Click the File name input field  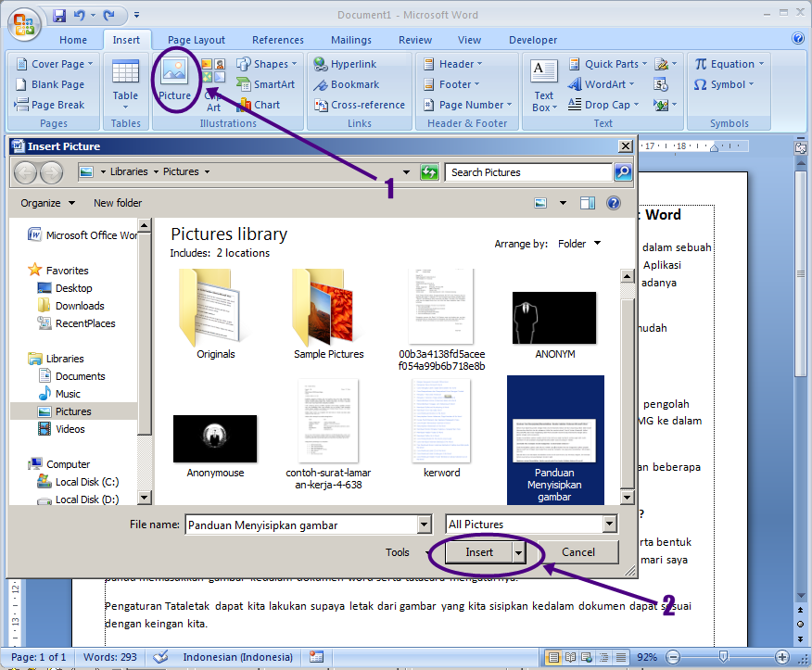[x=302, y=525]
